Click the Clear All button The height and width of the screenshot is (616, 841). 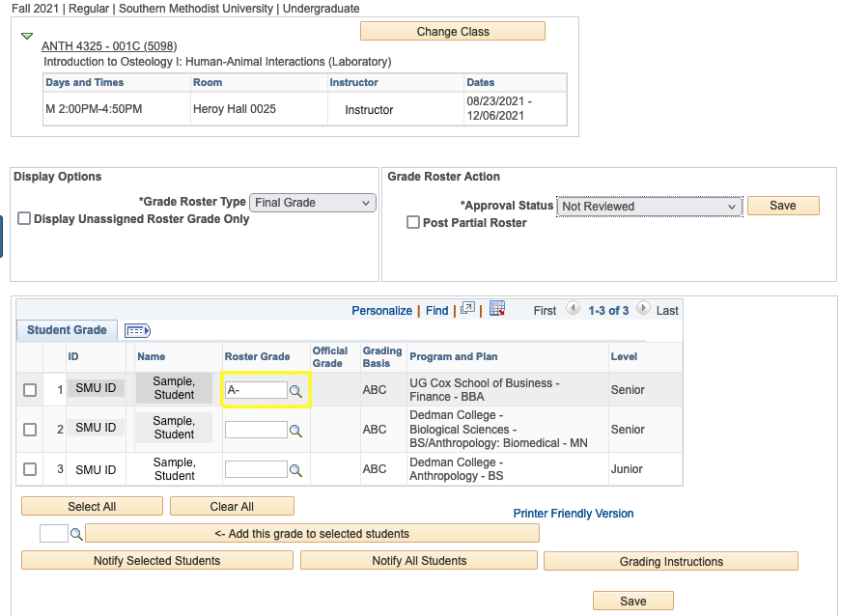click(232, 506)
